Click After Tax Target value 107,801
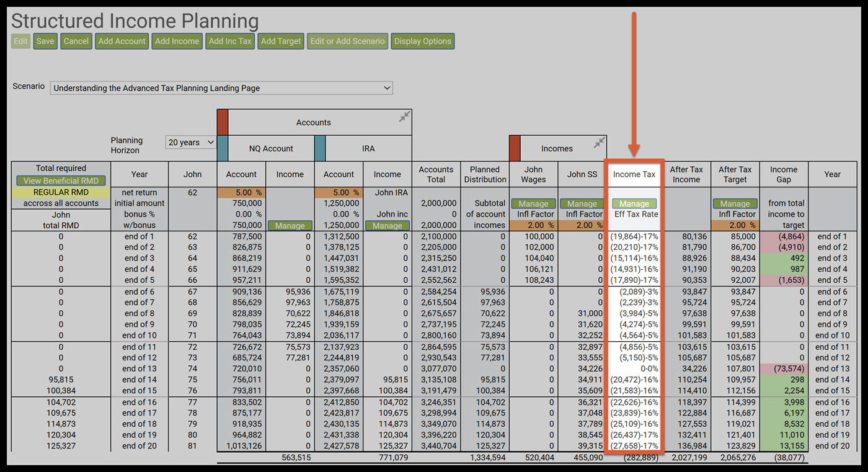868x472 pixels. pyautogui.click(x=742, y=368)
